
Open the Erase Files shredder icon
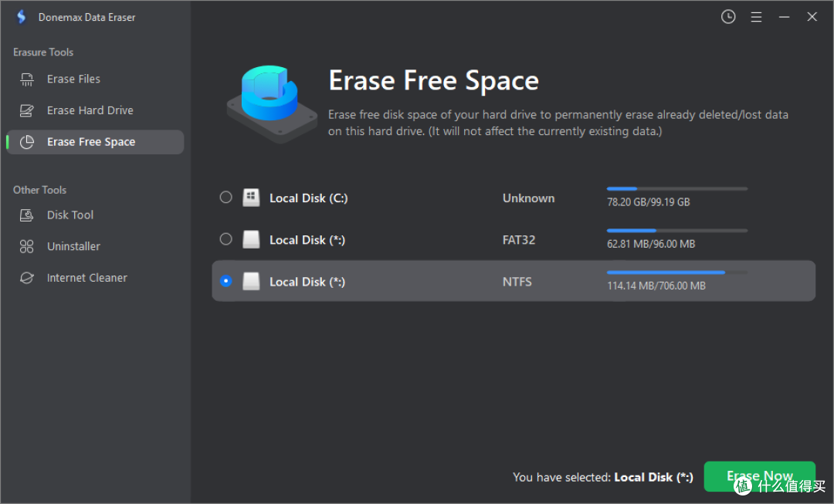coord(26,79)
